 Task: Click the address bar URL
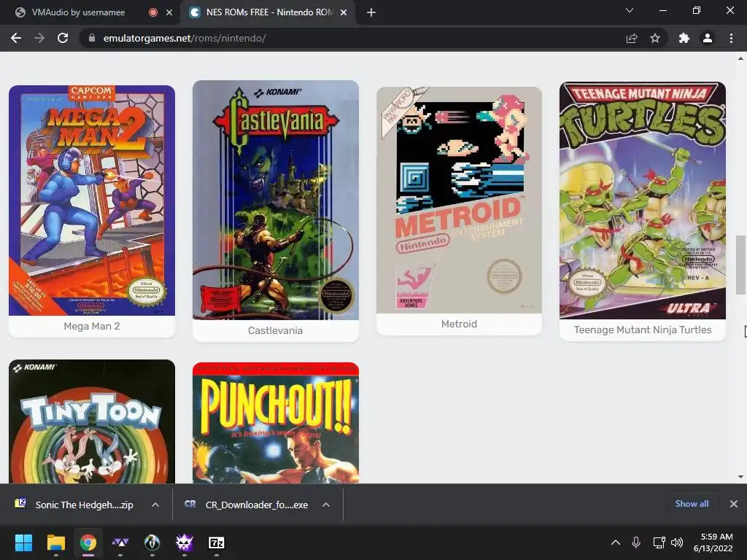185,38
